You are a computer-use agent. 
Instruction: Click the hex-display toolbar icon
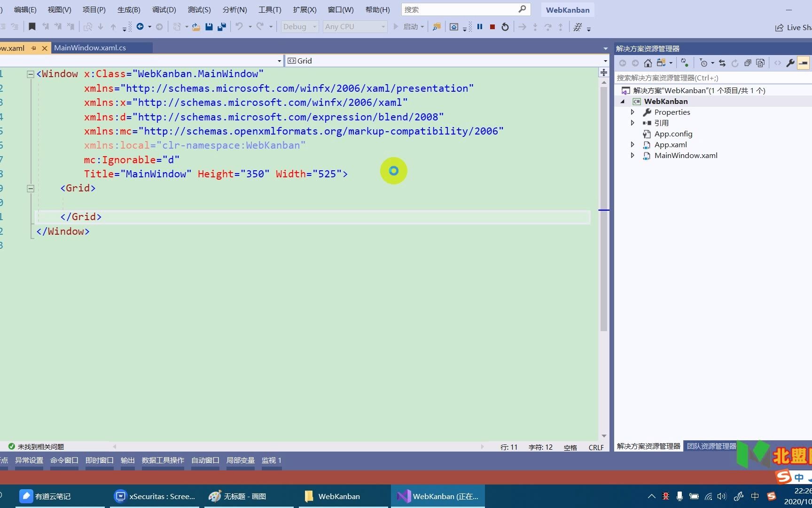[578, 27]
